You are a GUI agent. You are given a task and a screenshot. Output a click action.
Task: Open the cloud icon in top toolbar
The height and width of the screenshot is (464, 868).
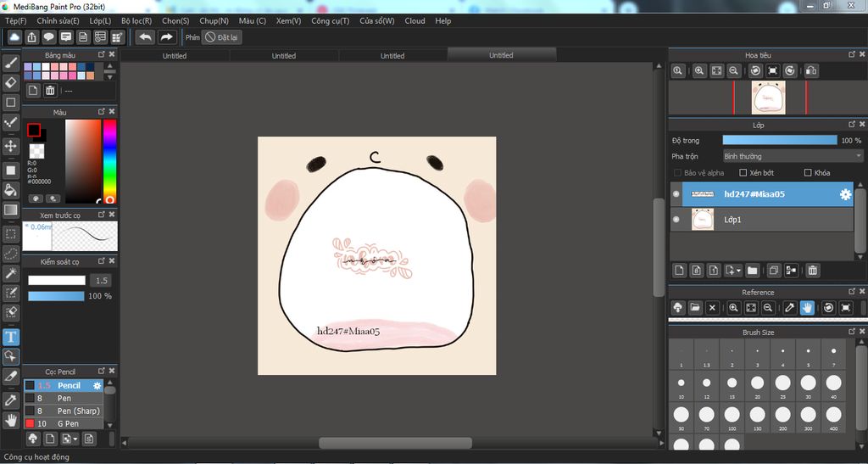[15, 37]
